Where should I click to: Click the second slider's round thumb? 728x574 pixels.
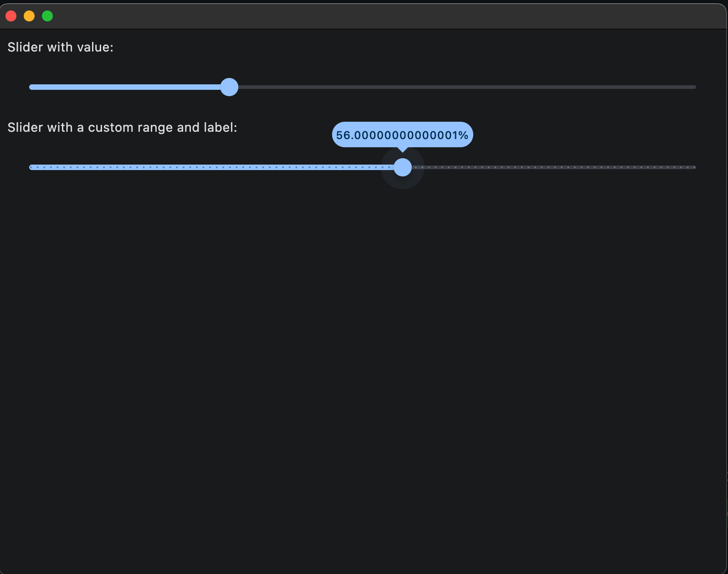[x=403, y=167]
